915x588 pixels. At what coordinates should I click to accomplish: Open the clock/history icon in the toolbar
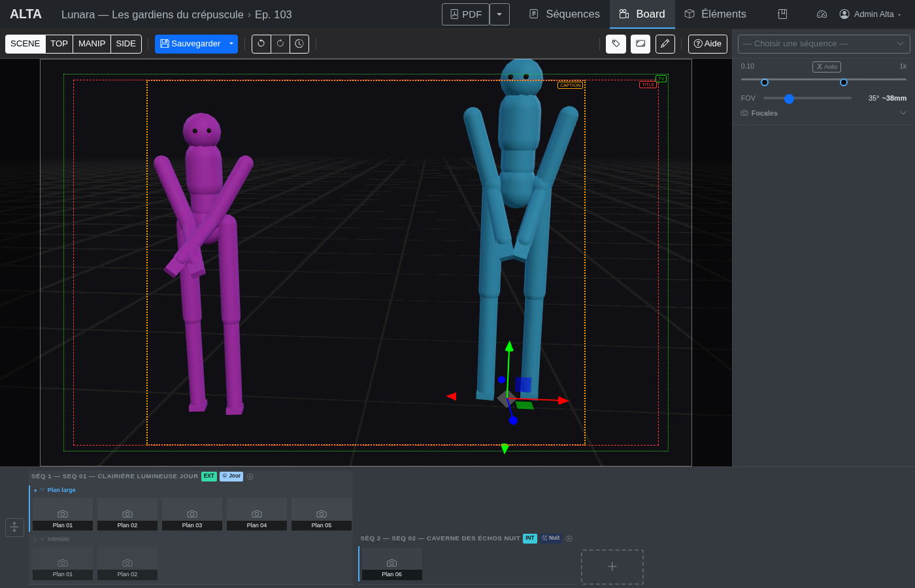[299, 44]
